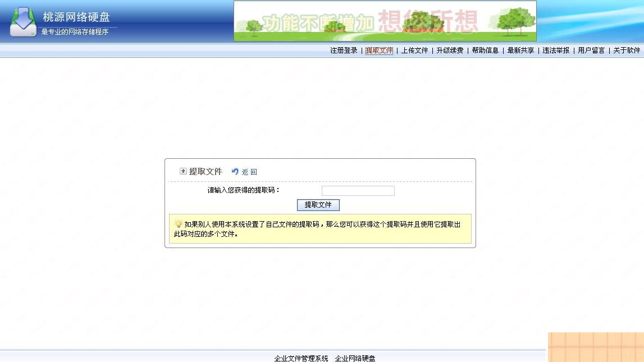Screen dimensions: 644x362
Task: Click the orange grid image at bottom right
Action: (595, 348)
